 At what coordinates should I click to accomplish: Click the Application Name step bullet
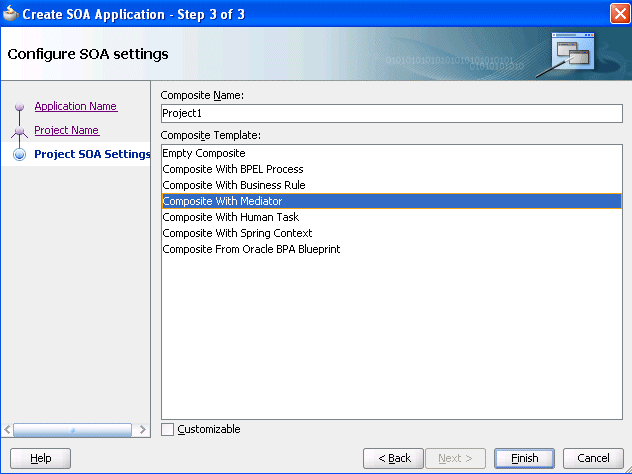point(19,107)
